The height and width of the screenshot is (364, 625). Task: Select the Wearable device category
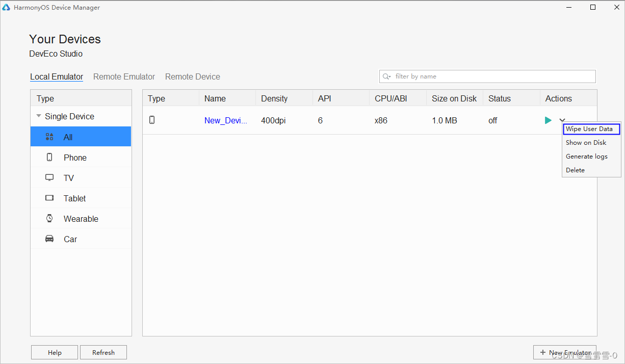pos(81,218)
